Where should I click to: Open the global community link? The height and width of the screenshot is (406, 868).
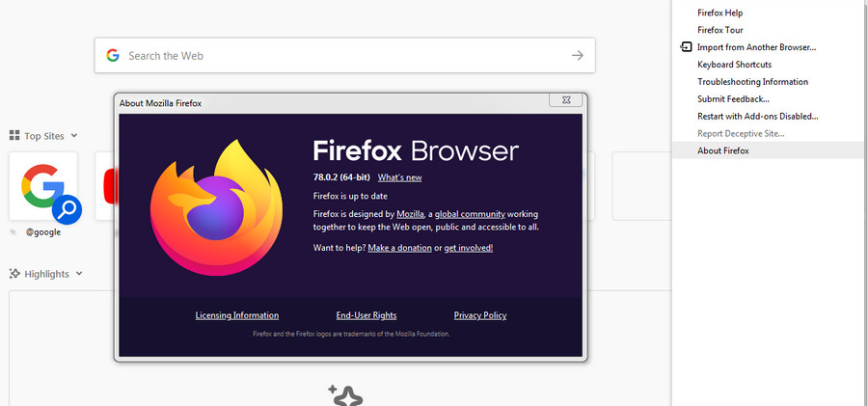coord(470,214)
